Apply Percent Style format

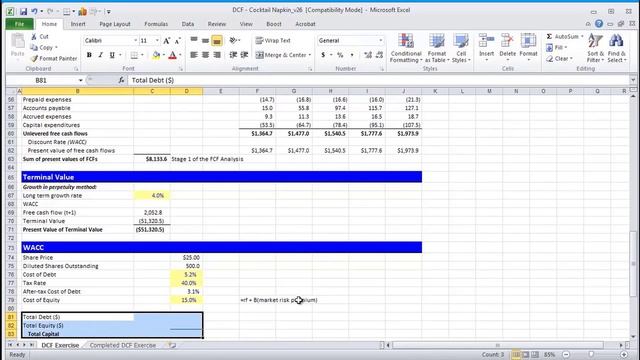click(340, 55)
